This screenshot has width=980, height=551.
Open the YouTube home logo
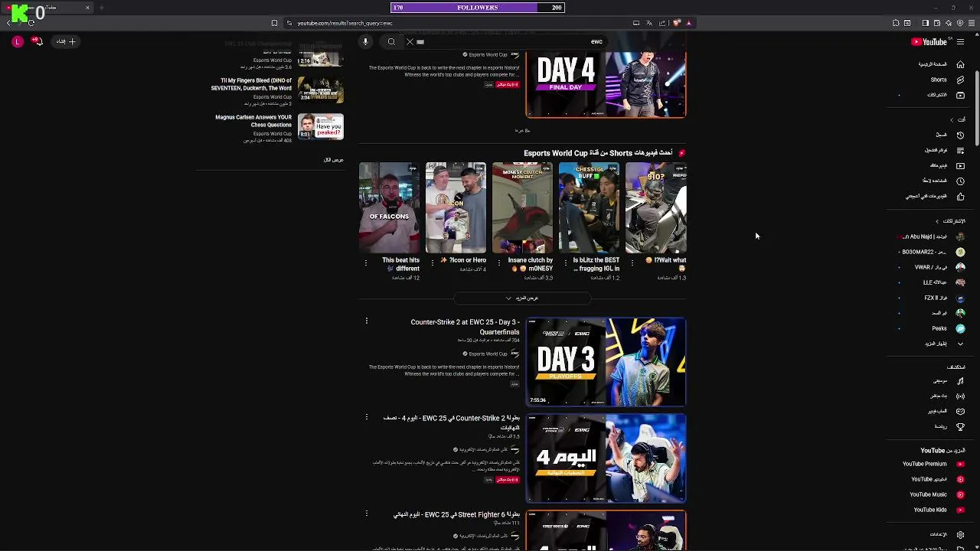pyautogui.click(x=929, y=42)
